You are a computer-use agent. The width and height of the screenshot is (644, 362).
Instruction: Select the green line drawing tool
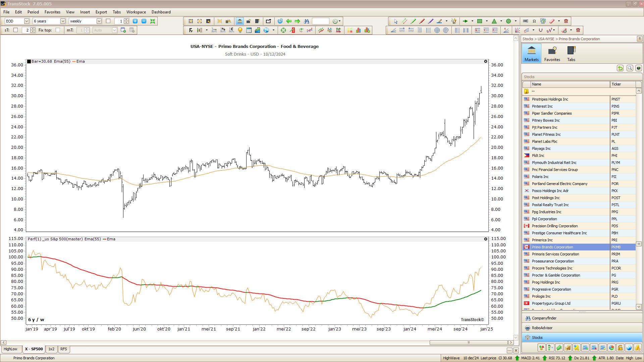point(413,21)
